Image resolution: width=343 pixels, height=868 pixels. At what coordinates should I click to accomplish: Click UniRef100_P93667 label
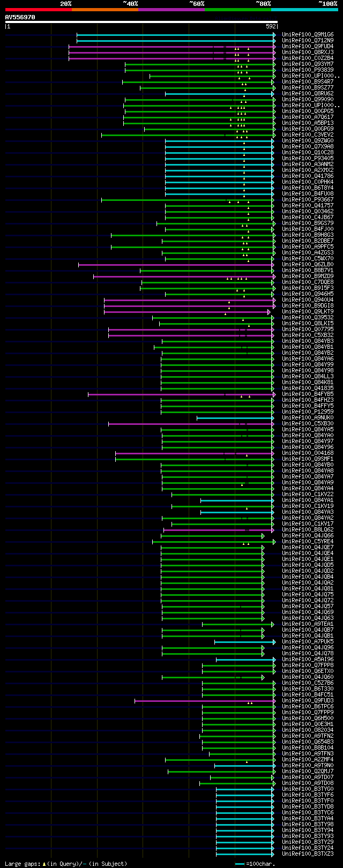pos(308,200)
